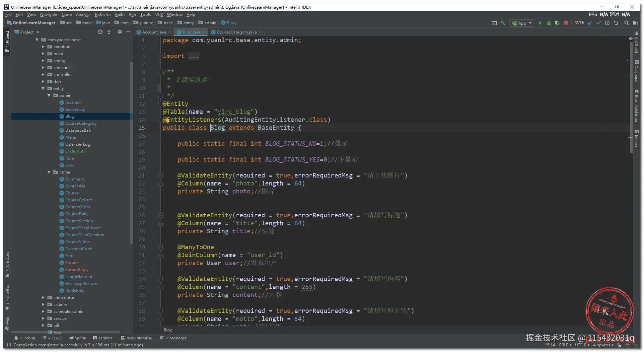Open the Analyze menu
644x352 pixels.
tap(83, 15)
